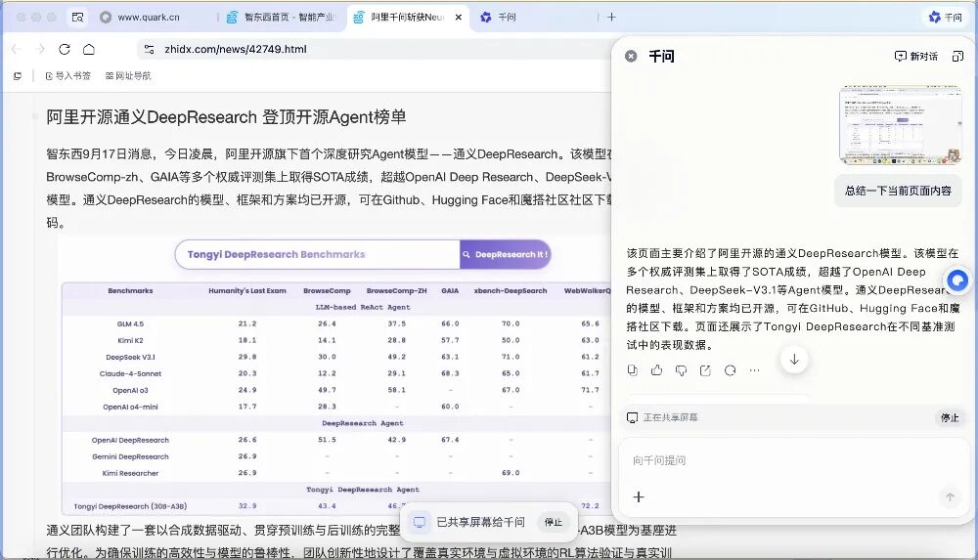This screenshot has height=560, width=978.
Task: Go back to previous page
Action: pos(17,49)
